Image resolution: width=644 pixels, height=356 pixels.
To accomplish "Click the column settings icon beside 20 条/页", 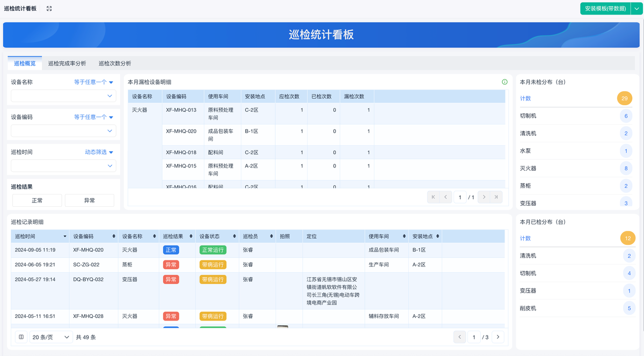I will click(21, 337).
